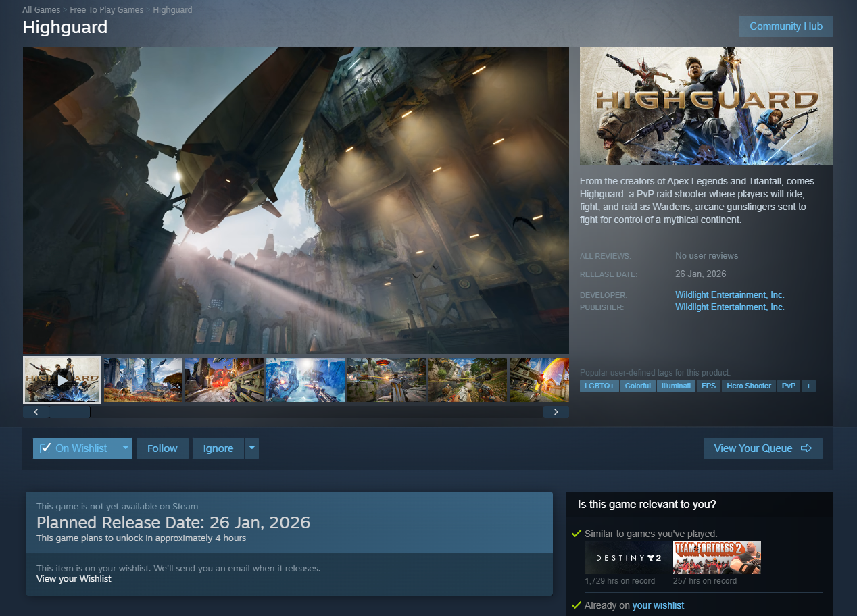Click the Highguard breadcrumb link
The width and height of the screenshot is (857, 616).
(x=172, y=10)
